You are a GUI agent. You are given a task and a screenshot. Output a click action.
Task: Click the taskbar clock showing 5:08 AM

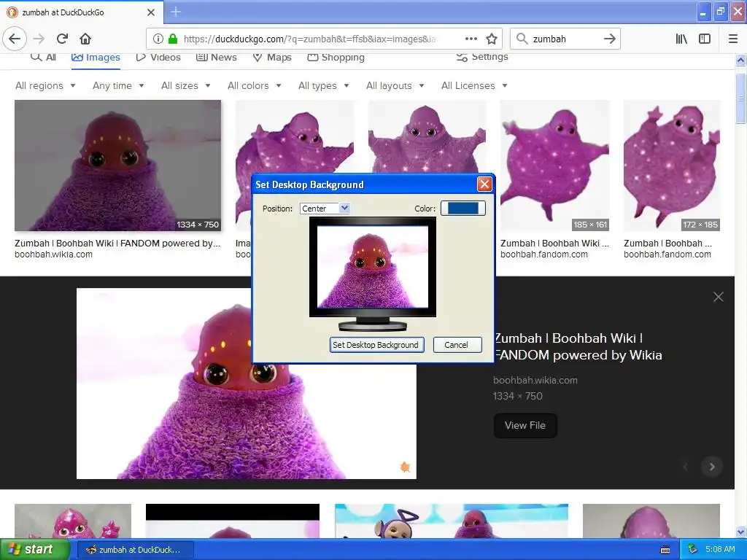pyautogui.click(x=720, y=549)
